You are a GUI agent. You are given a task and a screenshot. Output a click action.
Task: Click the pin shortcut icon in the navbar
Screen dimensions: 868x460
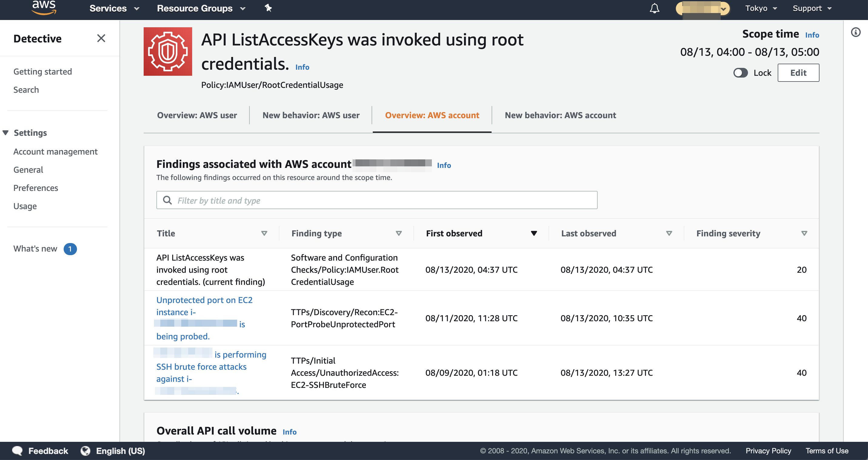coord(268,8)
